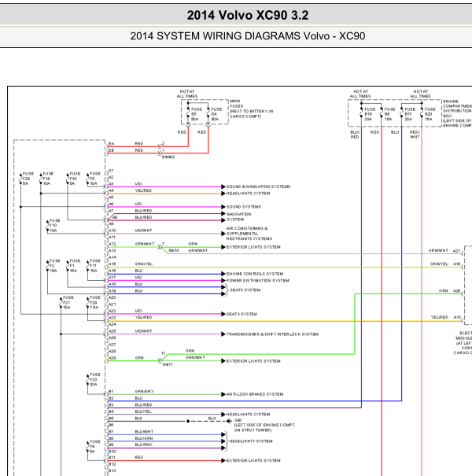Click fuse 'B5 60A' in main fuses
This screenshot has height=476, width=472.
point(196,114)
